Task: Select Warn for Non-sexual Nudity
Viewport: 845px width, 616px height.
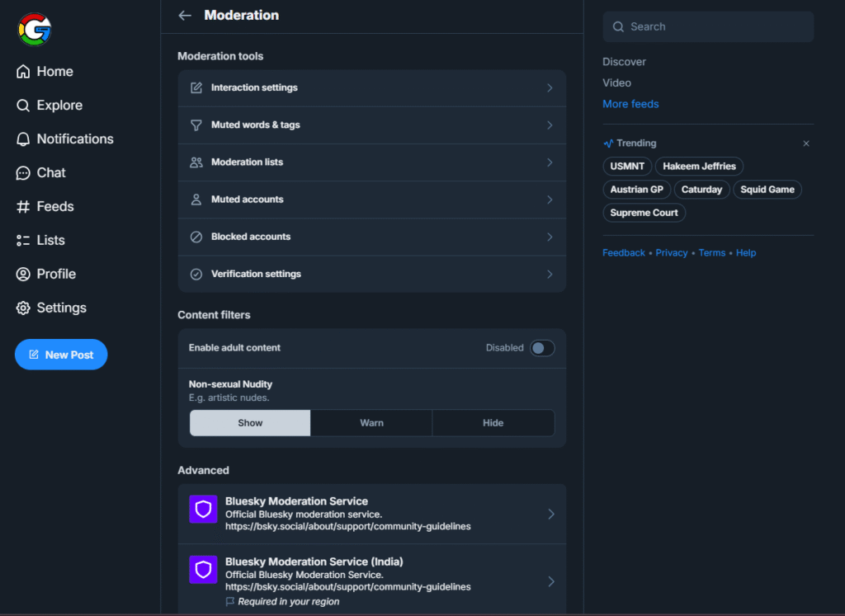Action: (x=372, y=423)
